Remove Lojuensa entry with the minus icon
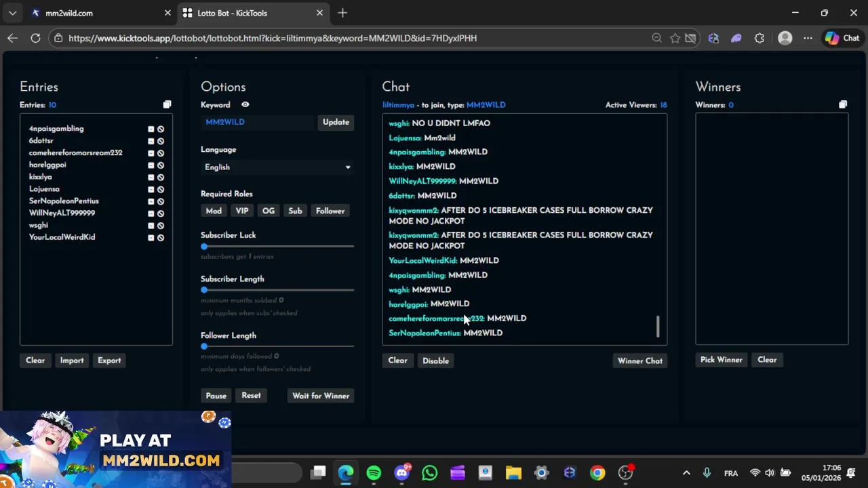This screenshot has width=868, height=488. [151, 189]
